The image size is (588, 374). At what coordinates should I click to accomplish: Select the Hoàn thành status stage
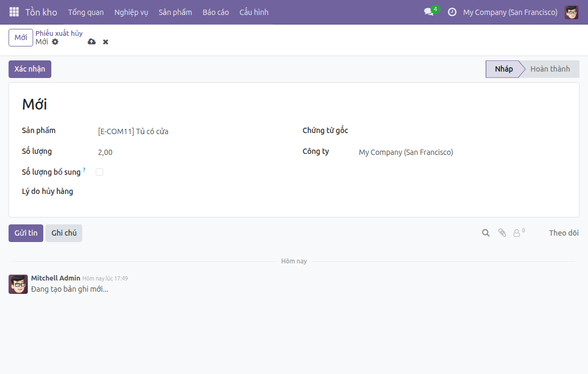(550, 69)
